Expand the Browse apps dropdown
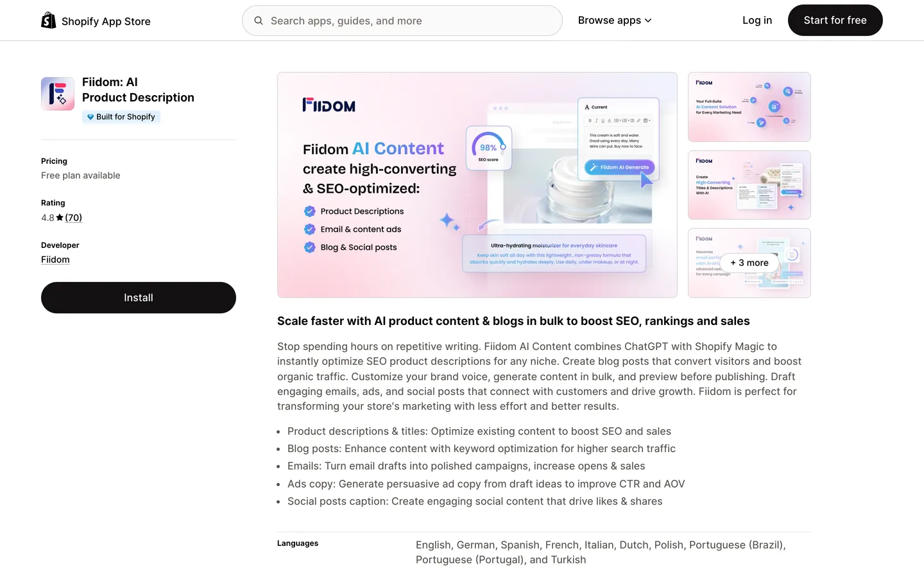Image resolution: width=924 pixels, height=578 pixels. [x=615, y=21]
